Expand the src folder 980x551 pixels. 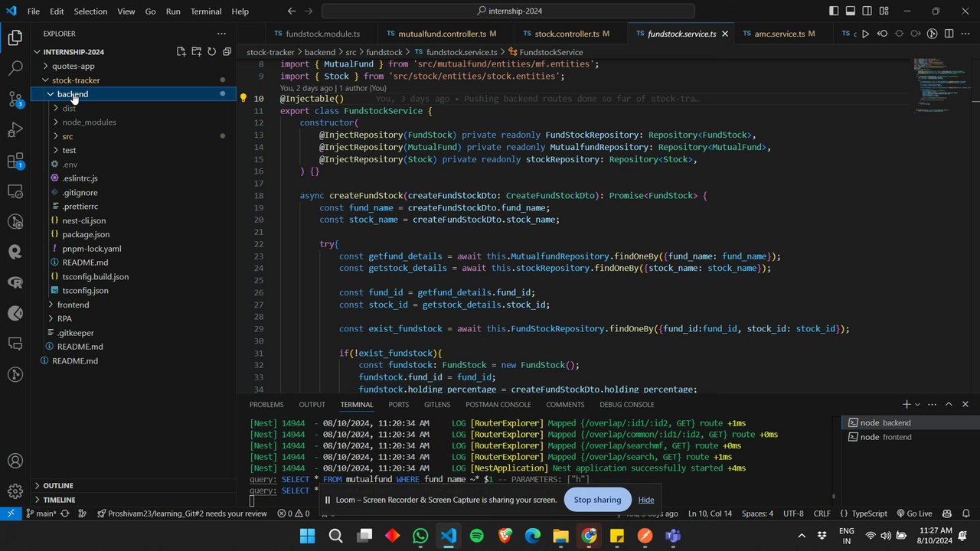point(67,136)
